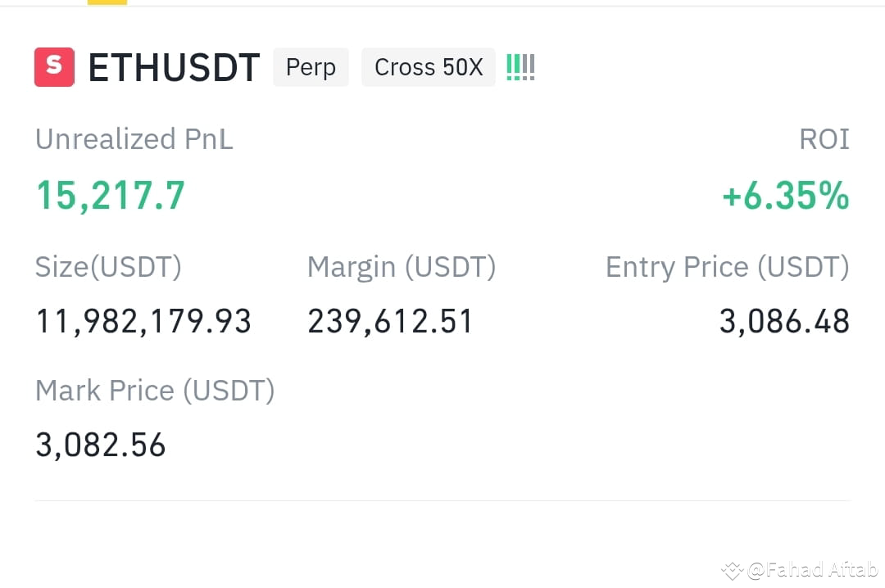Click the @Fahad Aftab watermark icon
The height and width of the screenshot is (588, 885).
click(732, 569)
